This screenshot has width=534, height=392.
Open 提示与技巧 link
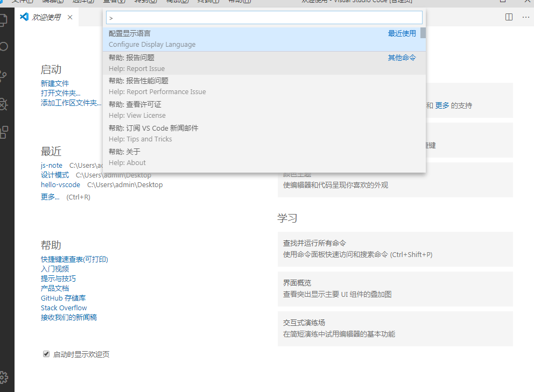[x=58, y=279]
